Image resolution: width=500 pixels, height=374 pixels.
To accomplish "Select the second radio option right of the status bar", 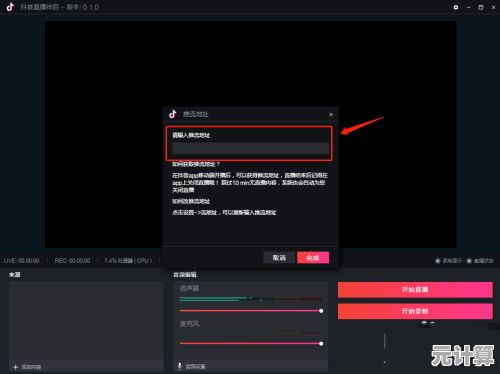I will [469, 261].
